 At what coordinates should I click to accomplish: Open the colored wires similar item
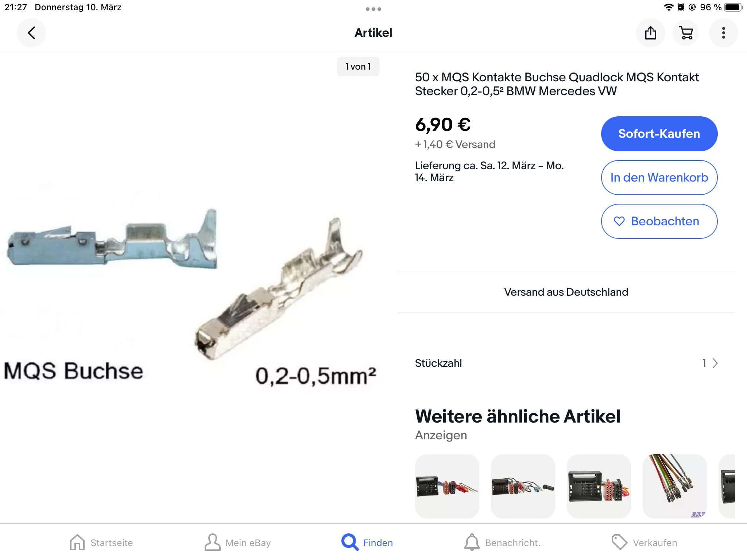pos(675,486)
